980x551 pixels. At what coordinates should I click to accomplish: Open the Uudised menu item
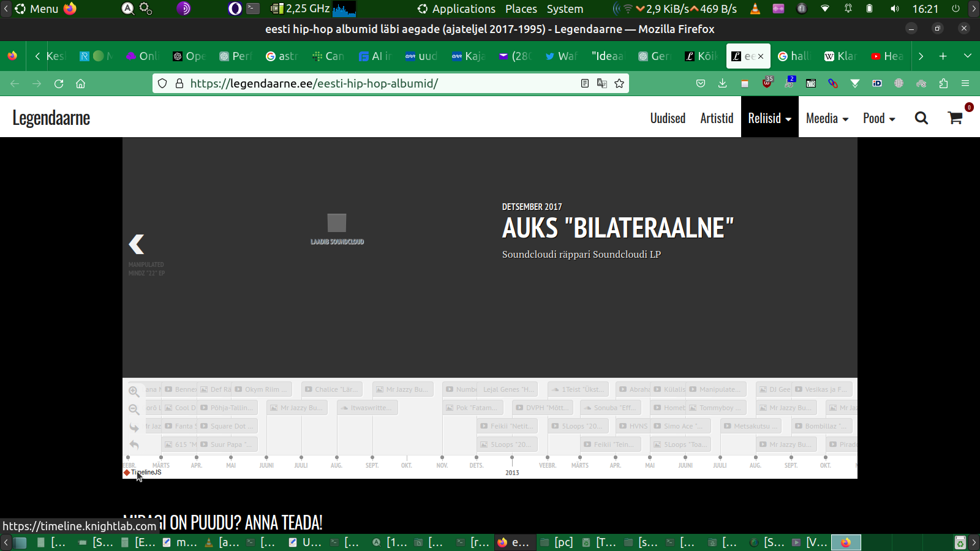[668, 118]
